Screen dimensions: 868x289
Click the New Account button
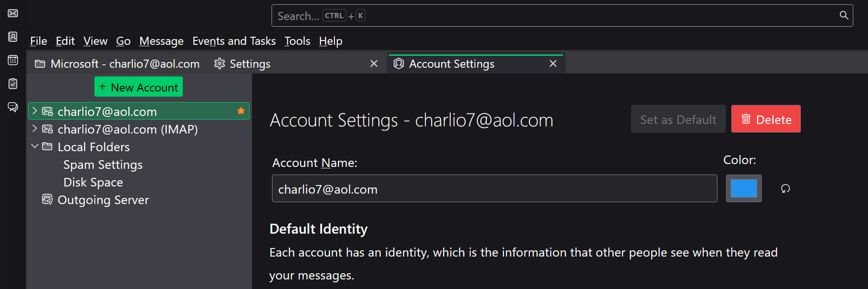point(139,87)
